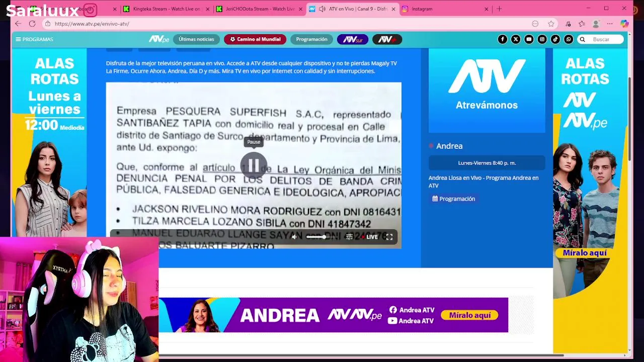Screen dimensions: 644x362
Task: Open Camino al Mundial section
Action: tap(255, 39)
